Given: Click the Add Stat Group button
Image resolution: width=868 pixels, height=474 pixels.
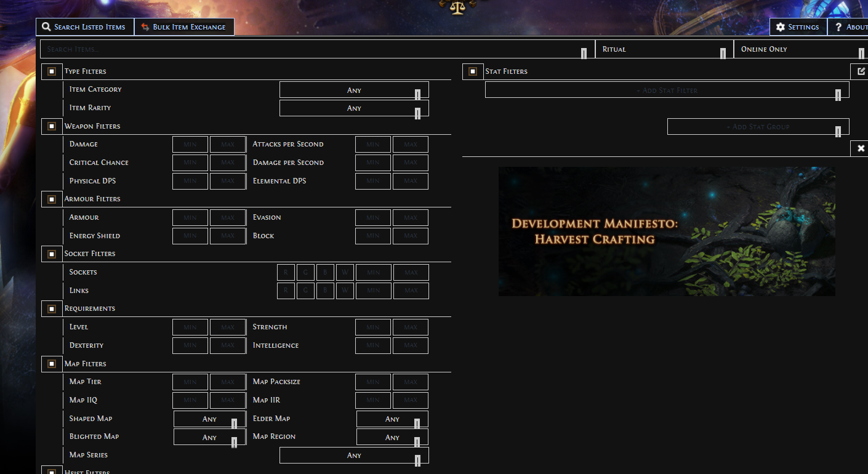Looking at the screenshot, I should 758,127.
